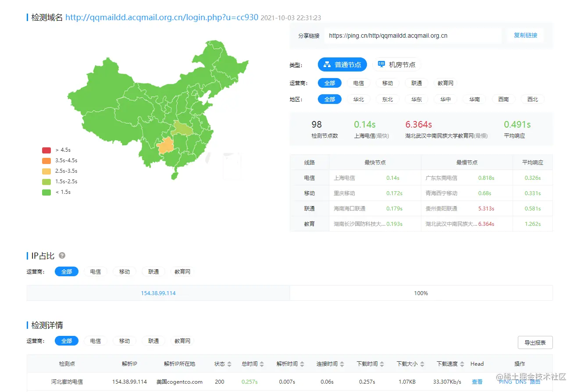
Task: Click 海南海口联通 fastest node cell
Action: [x=349, y=209]
